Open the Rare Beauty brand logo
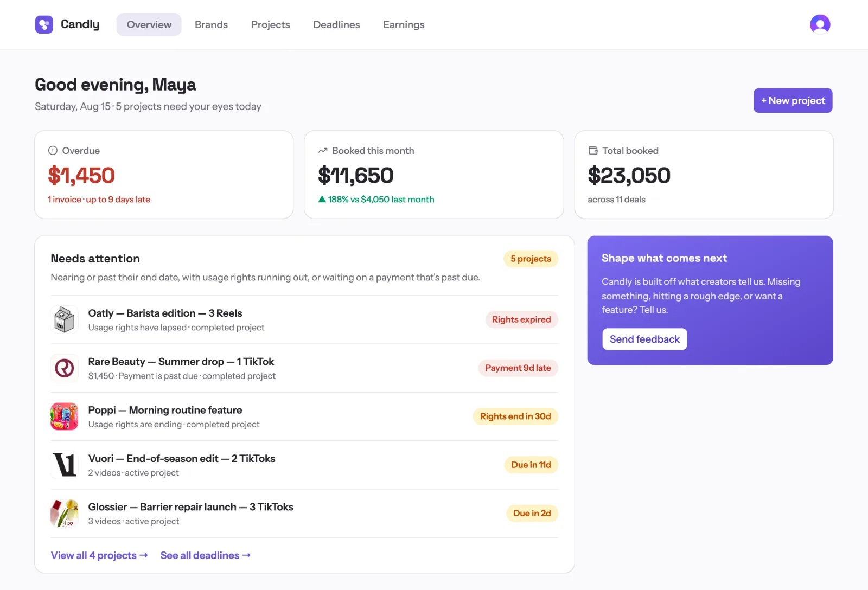868x590 pixels. (65, 368)
